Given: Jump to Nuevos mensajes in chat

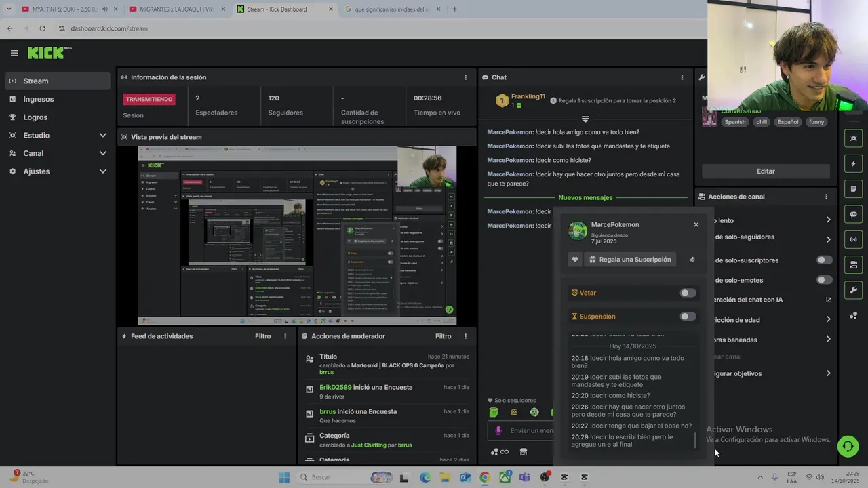Looking at the screenshot, I should [x=585, y=197].
